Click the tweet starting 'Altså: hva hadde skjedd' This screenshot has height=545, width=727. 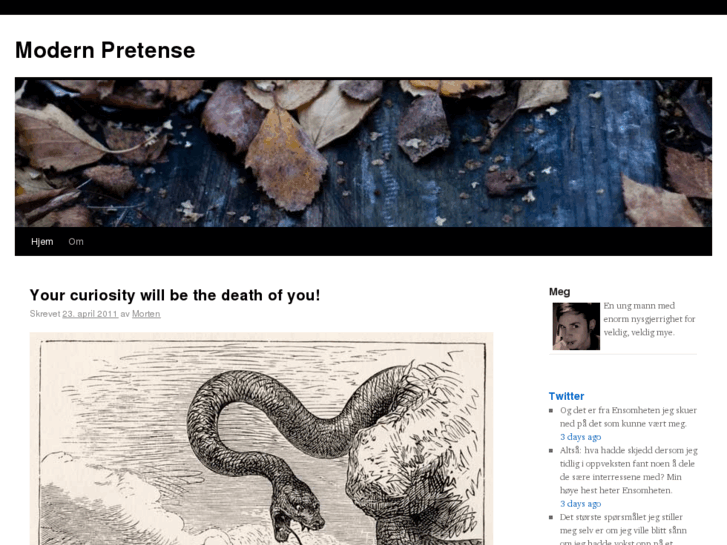(629, 470)
